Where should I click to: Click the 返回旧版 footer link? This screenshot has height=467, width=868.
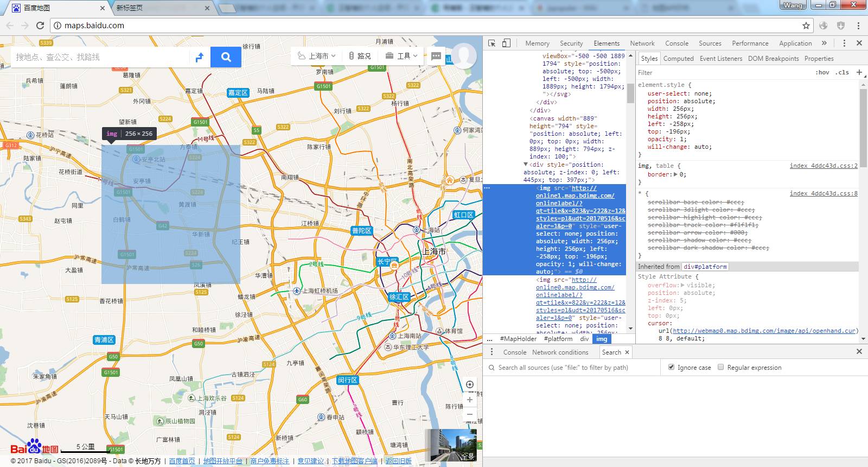(x=398, y=461)
